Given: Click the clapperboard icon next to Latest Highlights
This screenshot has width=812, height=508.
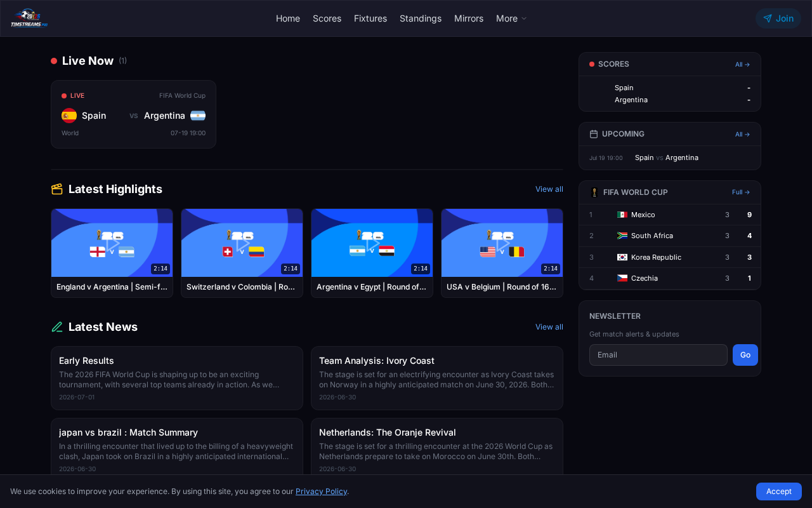Looking at the screenshot, I should tap(57, 189).
